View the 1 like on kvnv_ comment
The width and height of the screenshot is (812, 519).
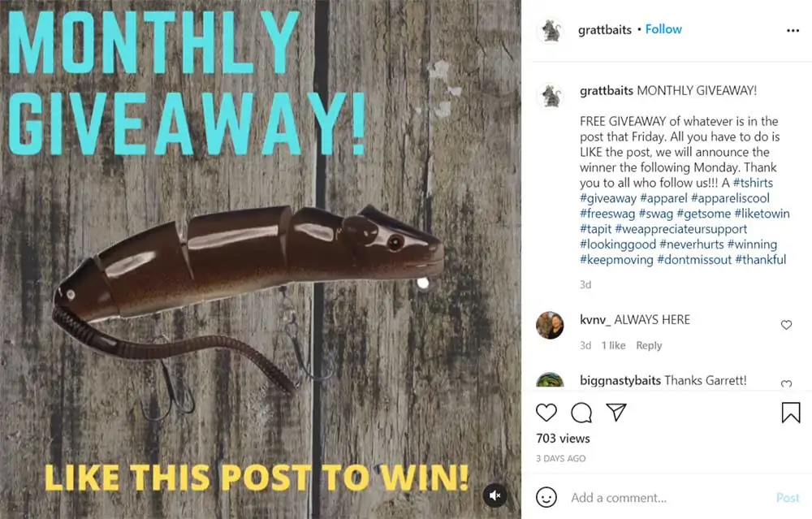[613, 345]
